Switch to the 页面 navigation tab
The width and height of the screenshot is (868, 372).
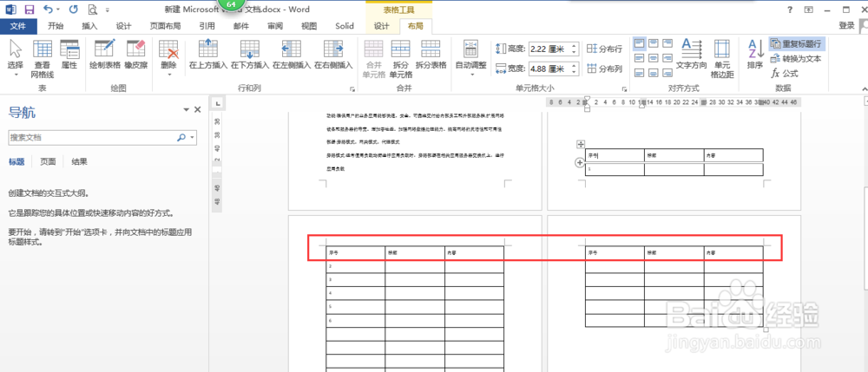point(48,161)
